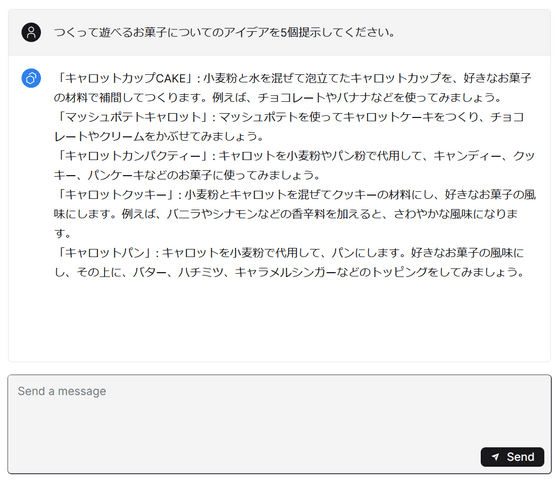
Task: Click the line ending チョコレートやバナナなどを使ってみましょう
Action: coord(278,98)
